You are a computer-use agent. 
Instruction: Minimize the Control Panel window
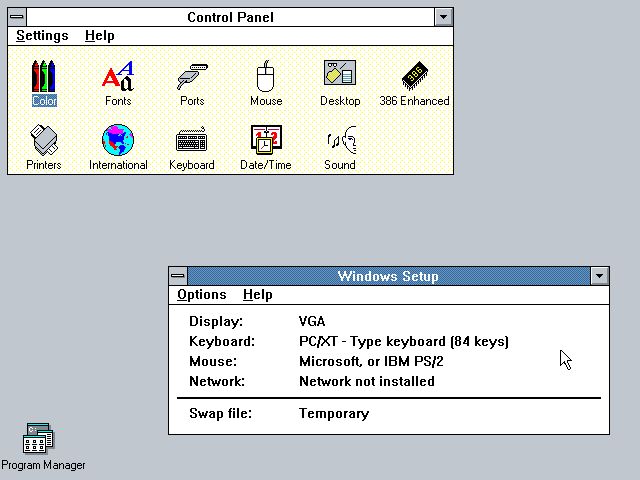click(x=444, y=17)
